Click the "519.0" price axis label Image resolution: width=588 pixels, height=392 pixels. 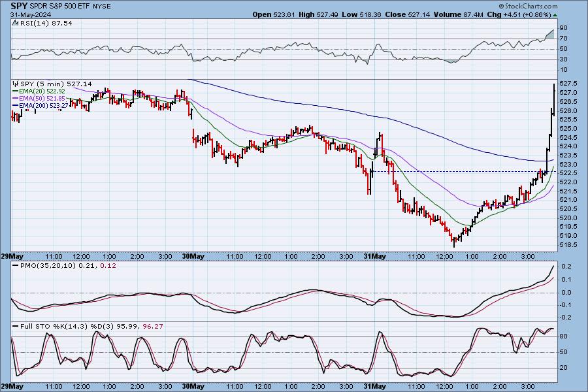(568, 236)
